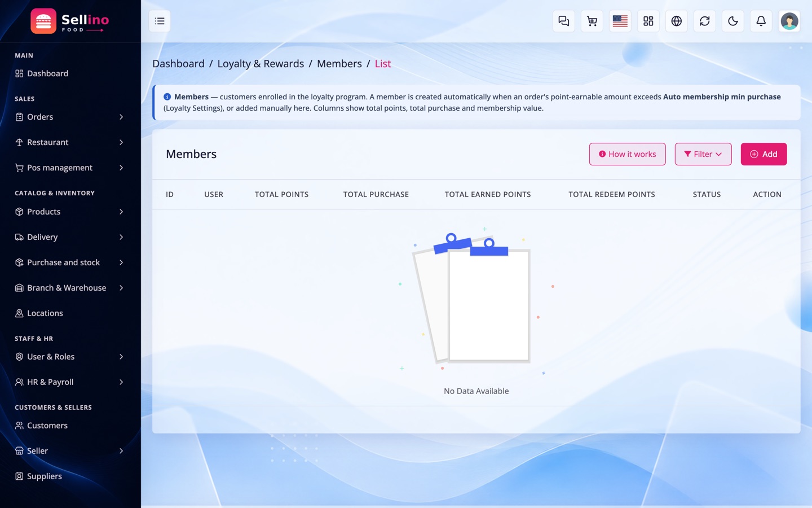Expand the Products sidebar menu
Viewport: 812px width, 508px height.
click(x=70, y=212)
